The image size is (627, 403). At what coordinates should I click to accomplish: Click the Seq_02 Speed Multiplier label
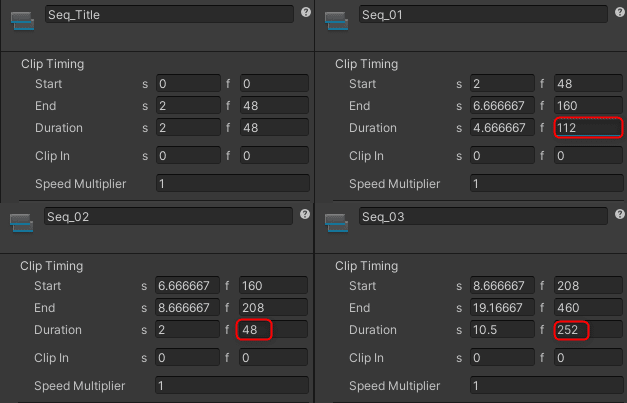(x=80, y=386)
